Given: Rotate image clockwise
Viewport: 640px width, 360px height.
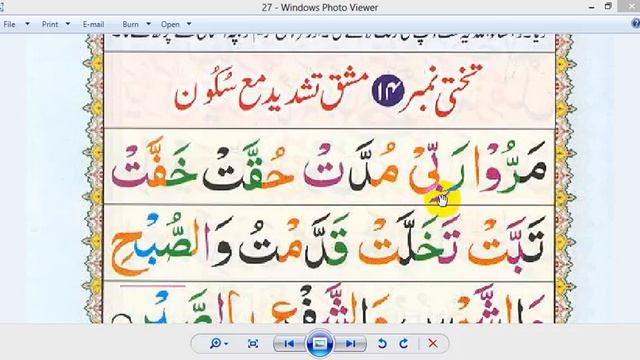Looking at the screenshot, I should [404, 344].
